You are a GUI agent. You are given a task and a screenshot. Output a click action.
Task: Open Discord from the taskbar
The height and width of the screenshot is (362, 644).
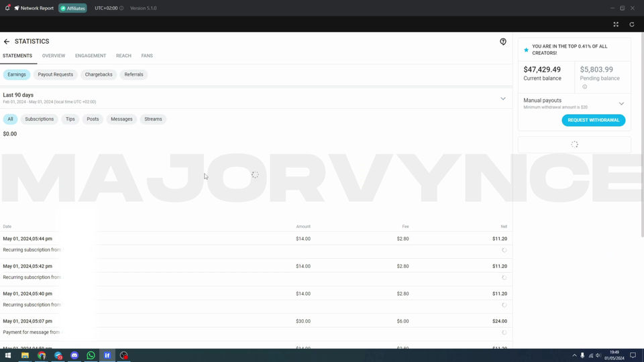coord(74,355)
